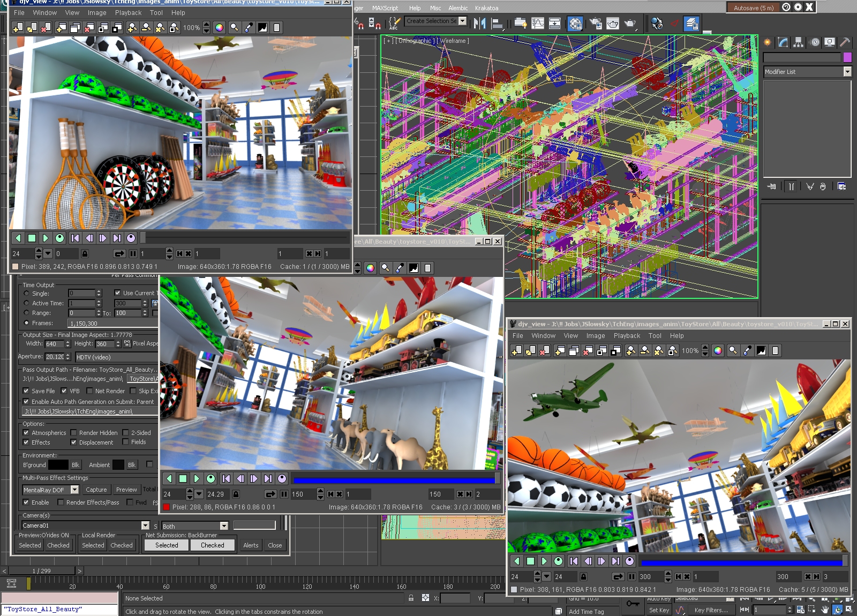857x616 pixels.
Task: Click the Mirror tool in the main toolbar
Action: point(480,24)
